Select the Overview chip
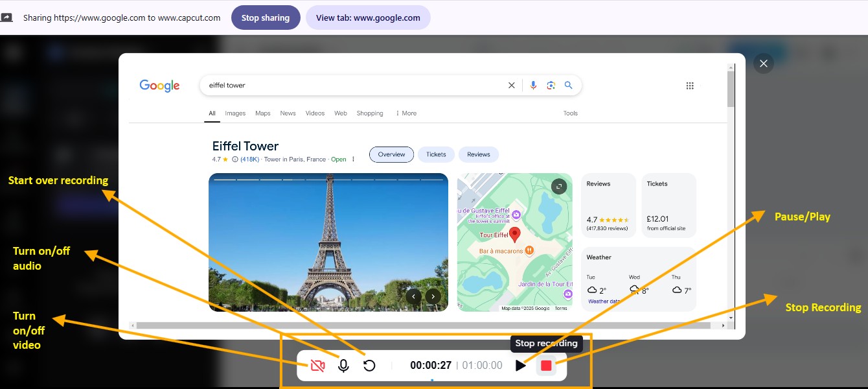 pyautogui.click(x=391, y=154)
